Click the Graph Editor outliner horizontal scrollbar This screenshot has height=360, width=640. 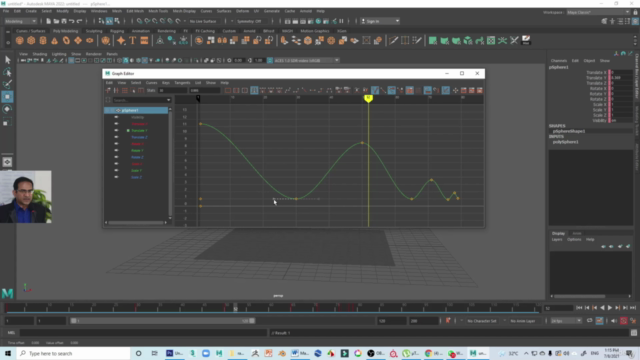click(x=136, y=222)
